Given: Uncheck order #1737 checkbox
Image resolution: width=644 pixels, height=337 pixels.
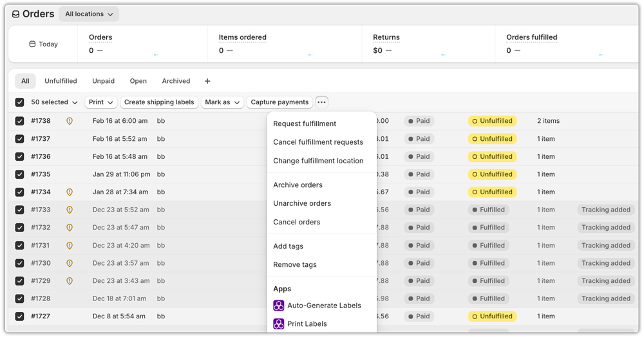Looking at the screenshot, I should pos(19,139).
